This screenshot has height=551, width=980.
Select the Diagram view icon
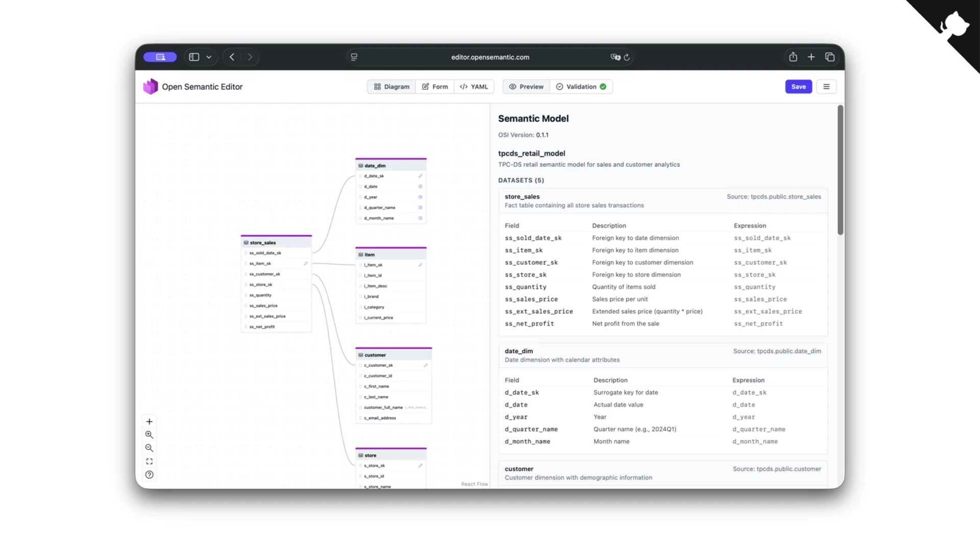[x=378, y=87]
